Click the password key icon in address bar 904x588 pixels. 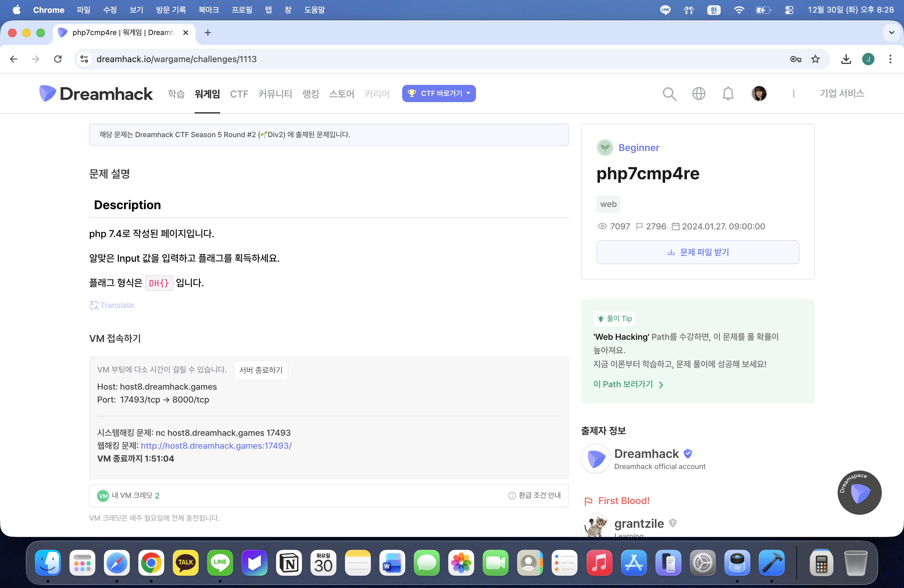pyautogui.click(x=795, y=59)
